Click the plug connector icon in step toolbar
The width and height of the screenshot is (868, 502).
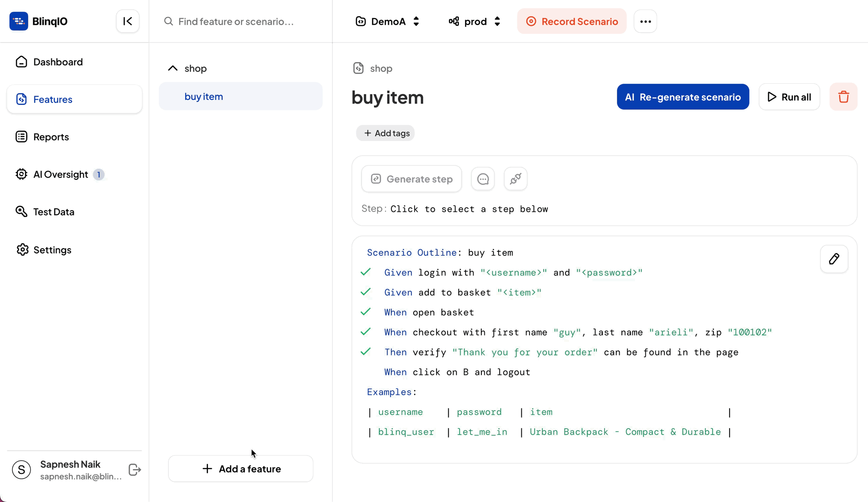point(515,179)
